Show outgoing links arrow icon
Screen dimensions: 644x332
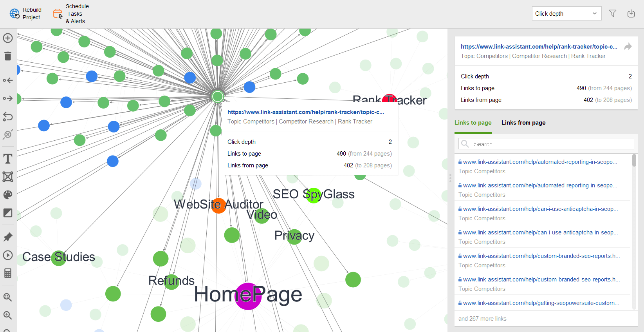[8, 98]
